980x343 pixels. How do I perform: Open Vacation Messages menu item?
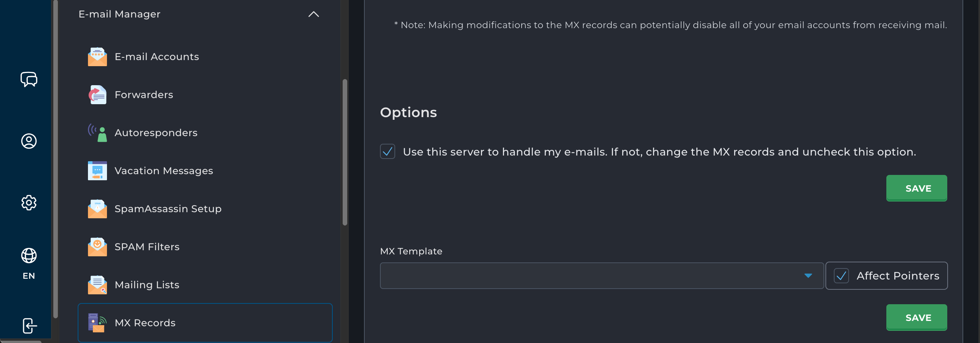pyautogui.click(x=164, y=171)
